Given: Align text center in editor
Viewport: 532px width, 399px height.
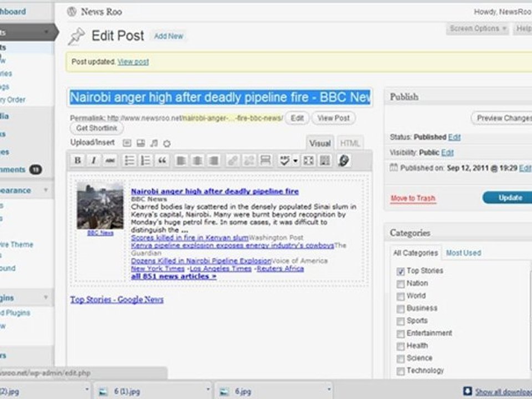Looking at the screenshot, I should pos(197,161).
